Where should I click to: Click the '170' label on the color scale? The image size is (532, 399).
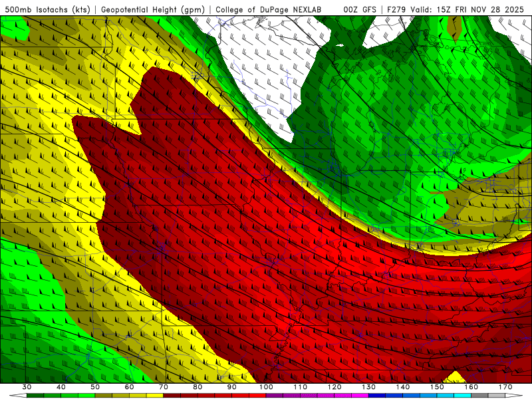505,387
